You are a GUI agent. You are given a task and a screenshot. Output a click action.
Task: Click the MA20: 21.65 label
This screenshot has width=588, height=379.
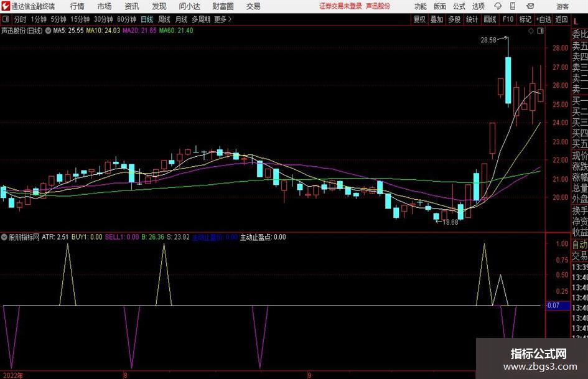click(x=139, y=30)
